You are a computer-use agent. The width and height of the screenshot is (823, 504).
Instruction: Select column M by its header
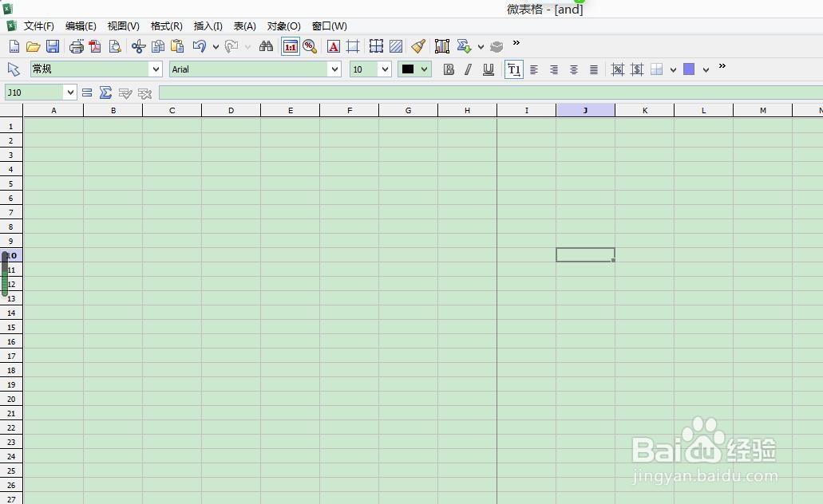coord(762,110)
